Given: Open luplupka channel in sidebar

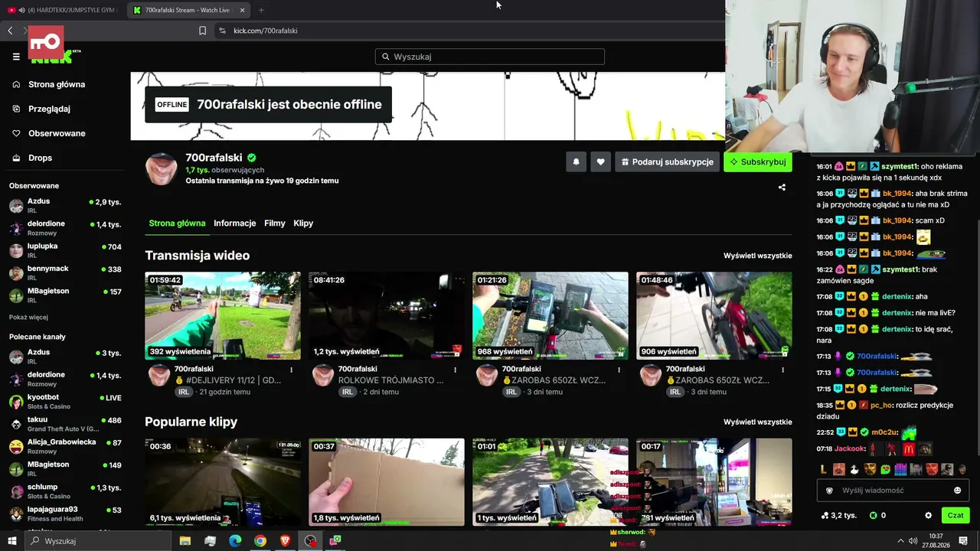Looking at the screenshot, I should click(65, 250).
